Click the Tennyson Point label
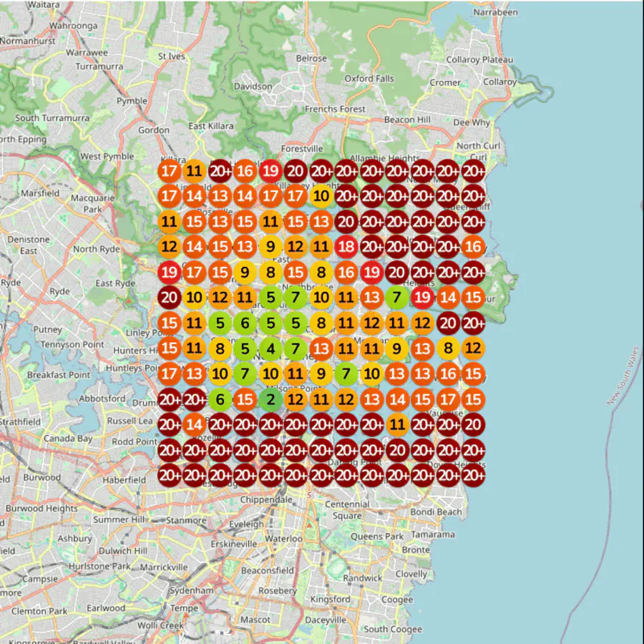Image resolution: width=644 pixels, height=644 pixels. point(72,345)
